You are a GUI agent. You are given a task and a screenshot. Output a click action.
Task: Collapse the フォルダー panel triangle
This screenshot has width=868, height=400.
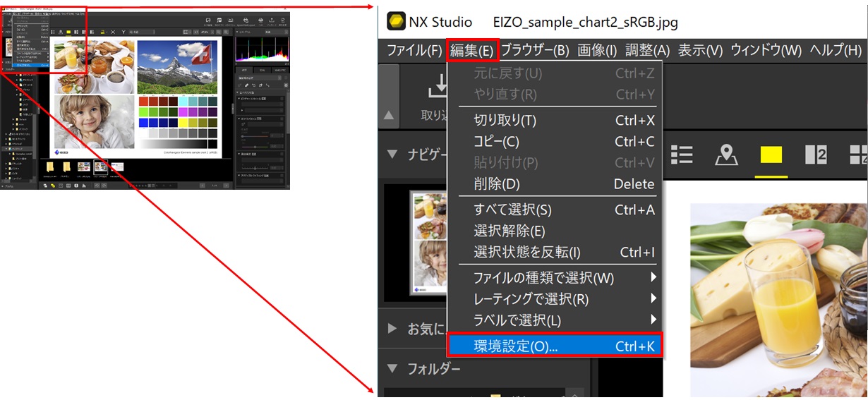point(392,368)
